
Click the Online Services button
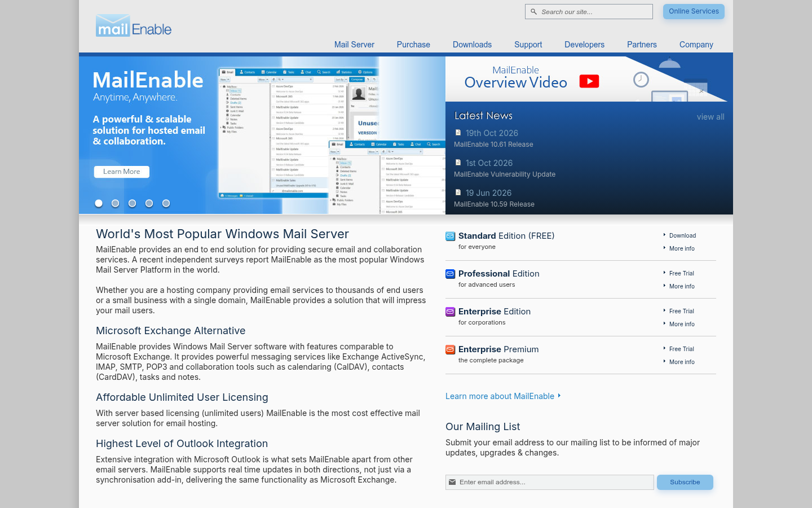tap(694, 11)
